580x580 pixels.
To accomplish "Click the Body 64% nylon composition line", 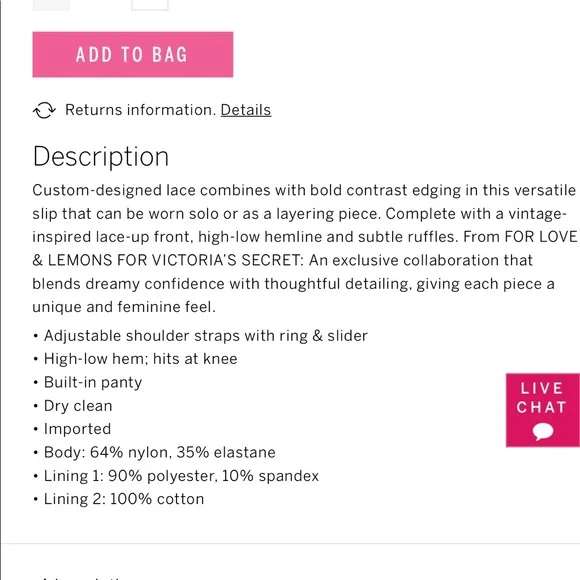I will tap(160, 452).
